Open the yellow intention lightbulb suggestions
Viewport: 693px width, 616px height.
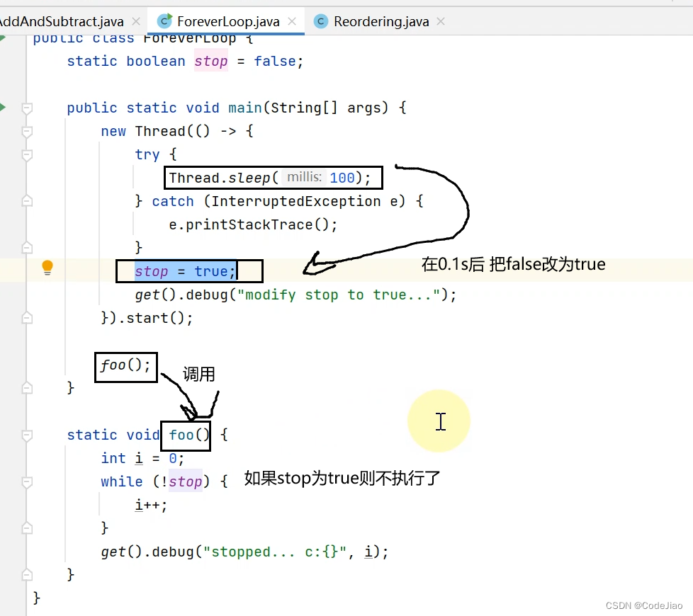pos(47,268)
